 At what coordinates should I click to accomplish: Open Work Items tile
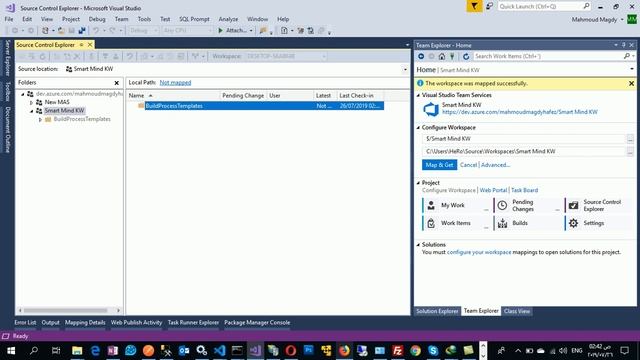point(456,223)
